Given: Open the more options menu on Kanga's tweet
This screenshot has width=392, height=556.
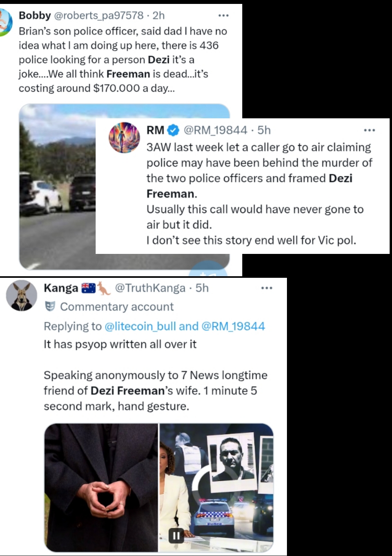Looking at the screenshot, I should tap(267, 288).
